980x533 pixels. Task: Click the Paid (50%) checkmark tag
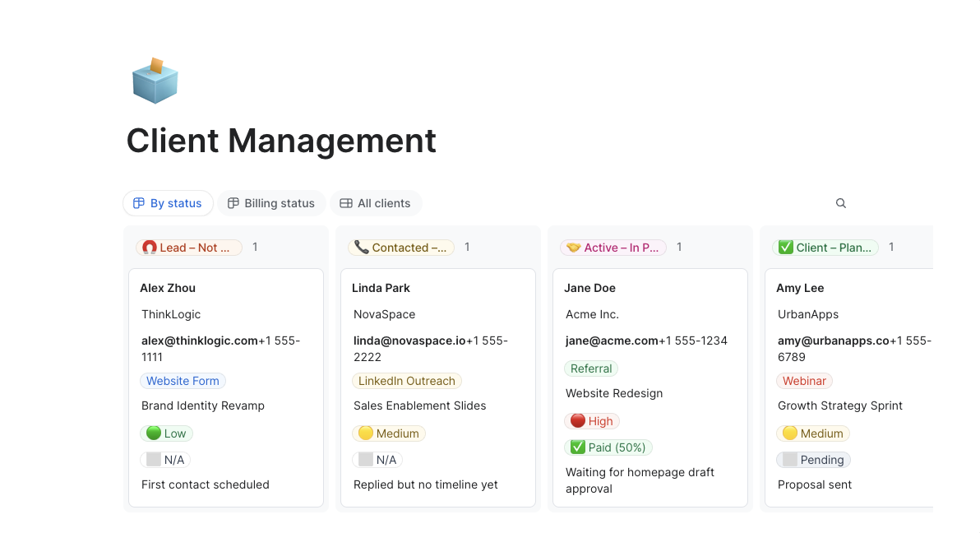(x=608, y=447)
